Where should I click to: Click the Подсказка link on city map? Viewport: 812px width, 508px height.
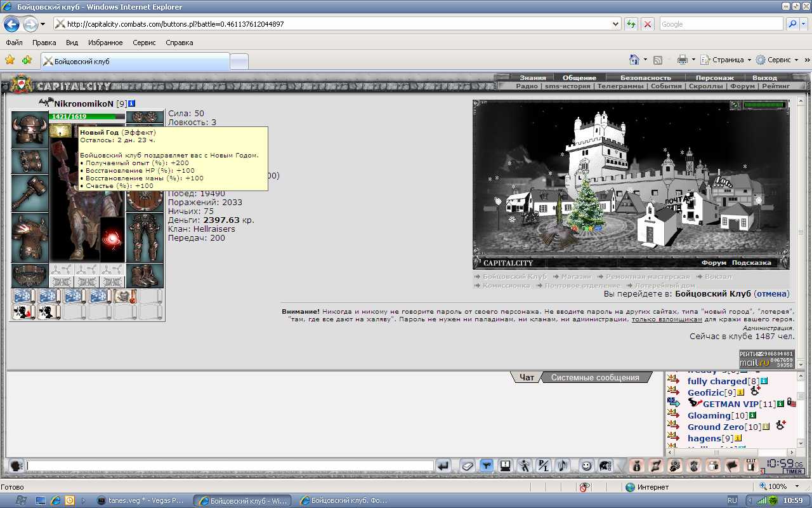[x=752, y=263]
